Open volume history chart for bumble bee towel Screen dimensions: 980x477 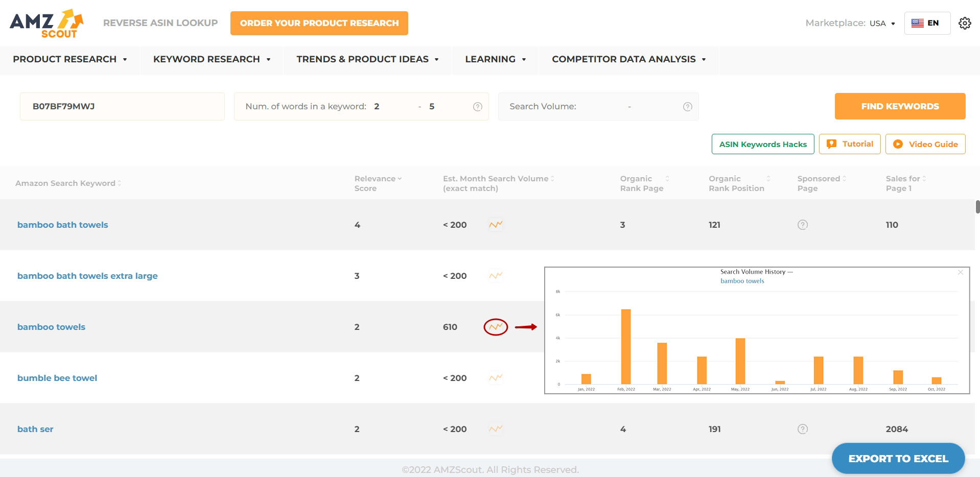tap(495, 378)
